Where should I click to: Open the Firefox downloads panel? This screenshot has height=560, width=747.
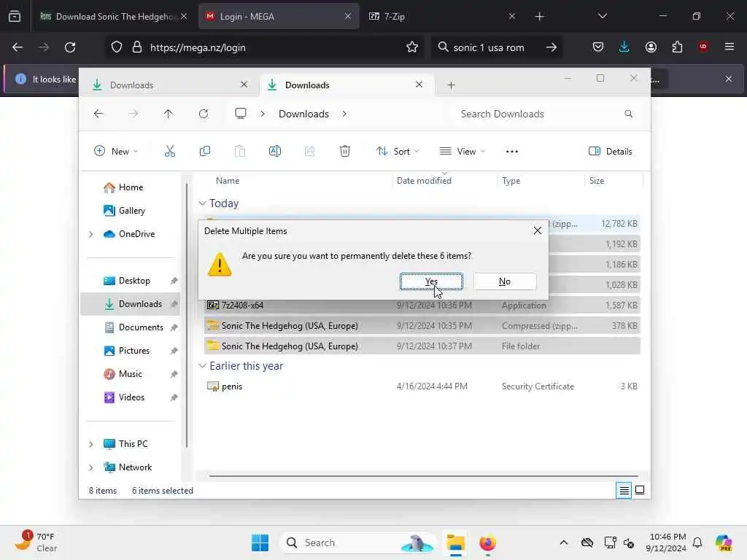tap(624, 47)
